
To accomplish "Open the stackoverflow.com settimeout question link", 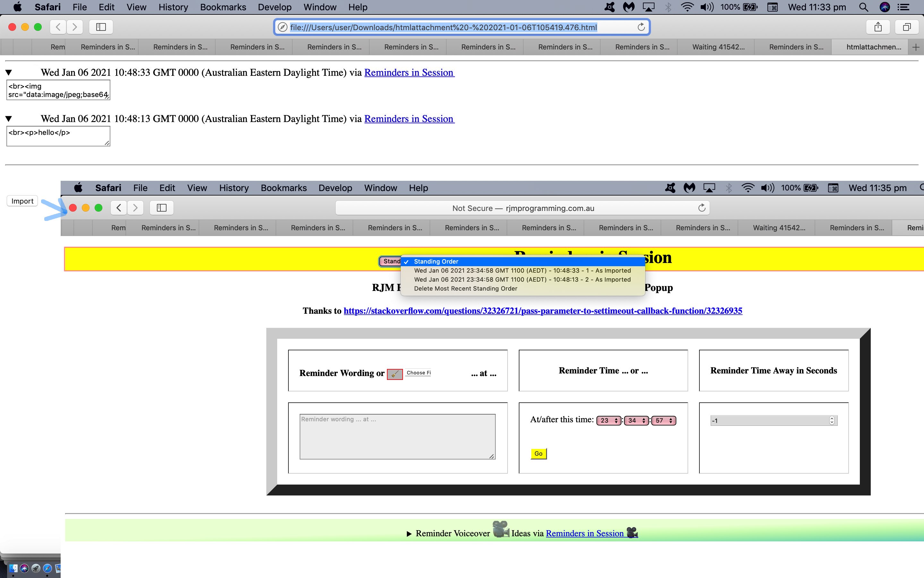I will click(543, 311).
